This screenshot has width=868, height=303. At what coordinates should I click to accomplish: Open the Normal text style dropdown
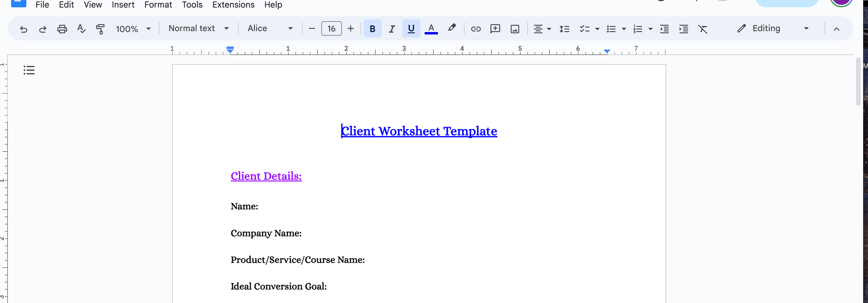(x=198, y=29)
